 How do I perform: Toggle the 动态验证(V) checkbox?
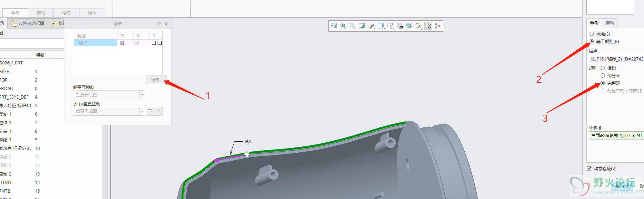click(x=589, y=168)
